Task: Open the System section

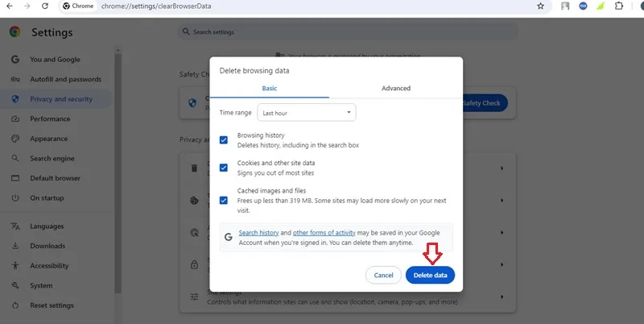Action: 41,285
